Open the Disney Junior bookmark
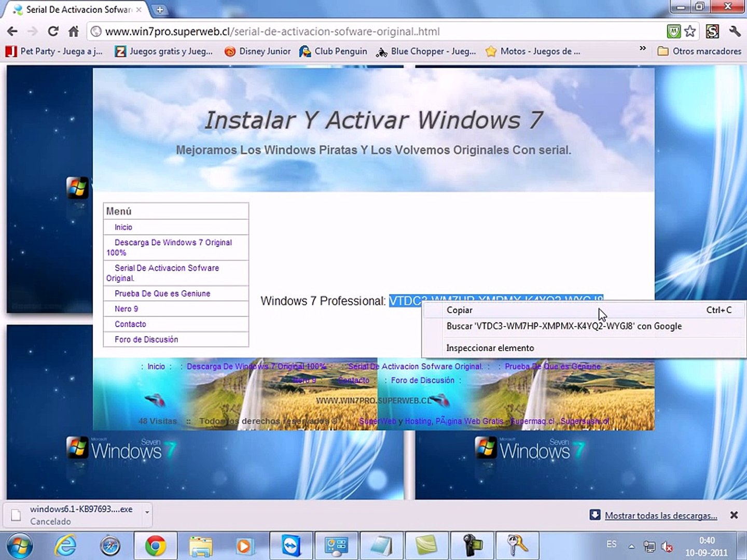 [258, 51]
